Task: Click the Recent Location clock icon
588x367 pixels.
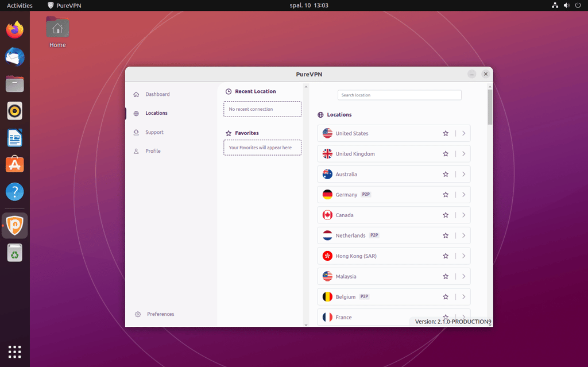Action: 229,91
